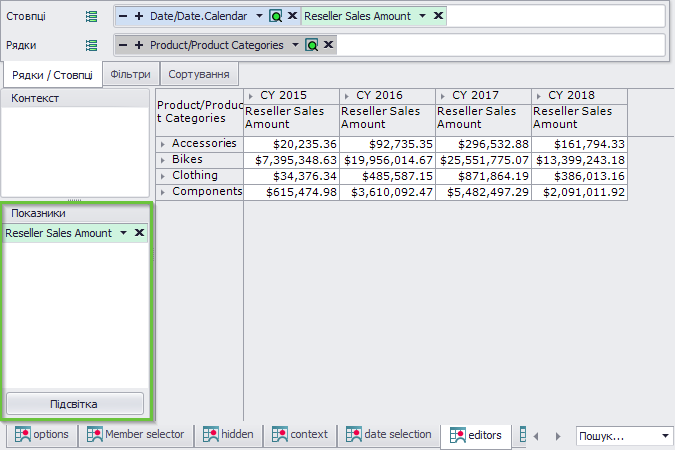The width and height of the screenshot is (675, 450).
Task: Select cell $7,395,348.63
Action: (x=291, y=160)
